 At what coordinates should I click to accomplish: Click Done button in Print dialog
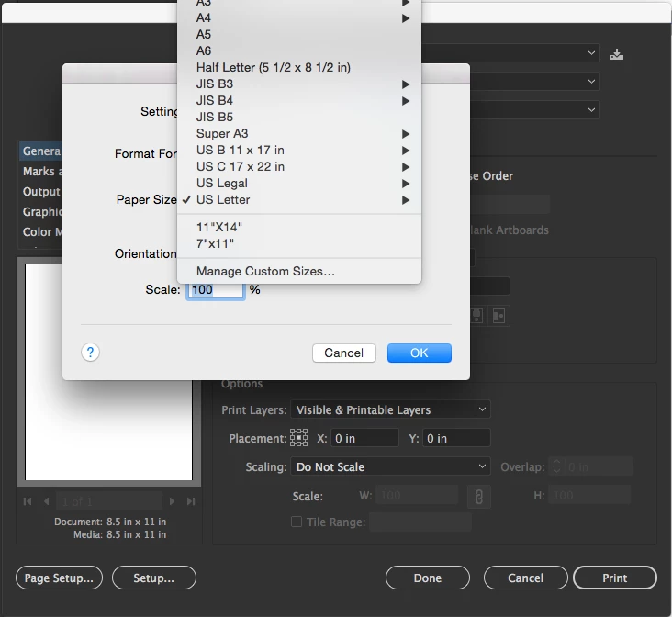point(427,578)
